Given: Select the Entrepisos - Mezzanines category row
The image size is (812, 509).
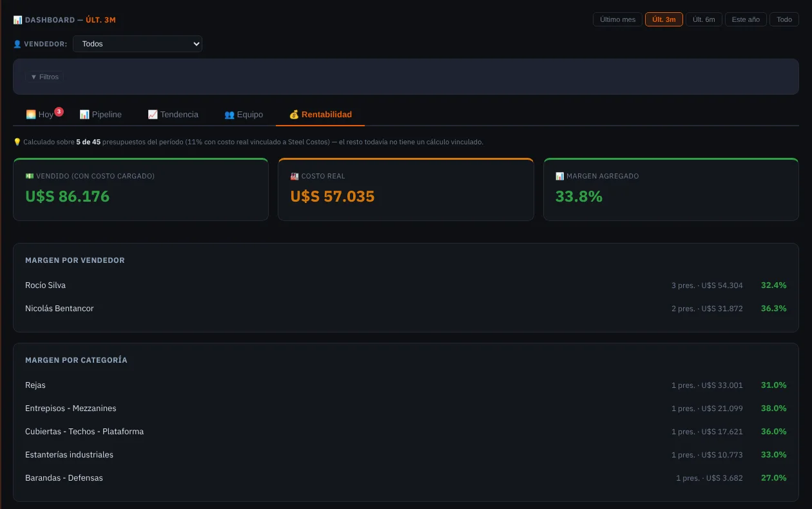Looking at the screenshot, I should click(406, 408).
